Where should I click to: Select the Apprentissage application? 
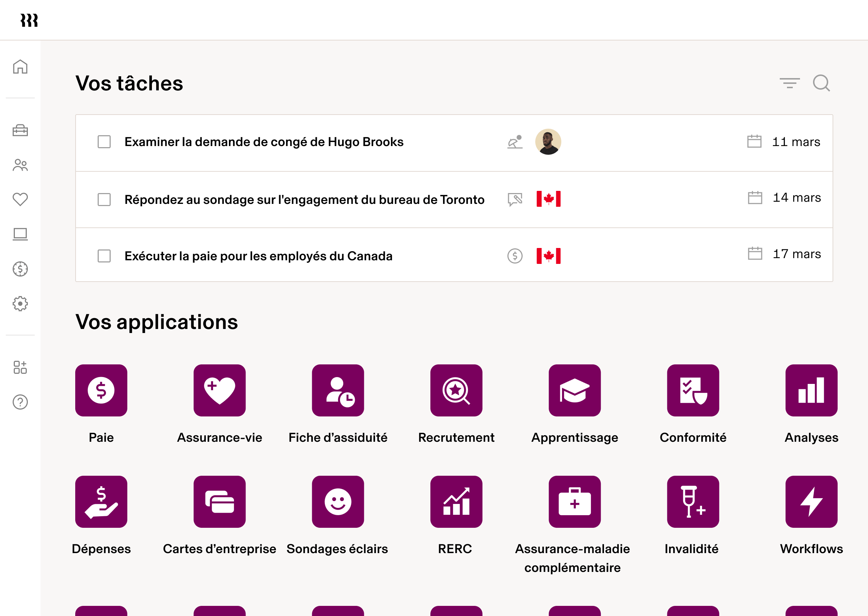coord(574,391)
